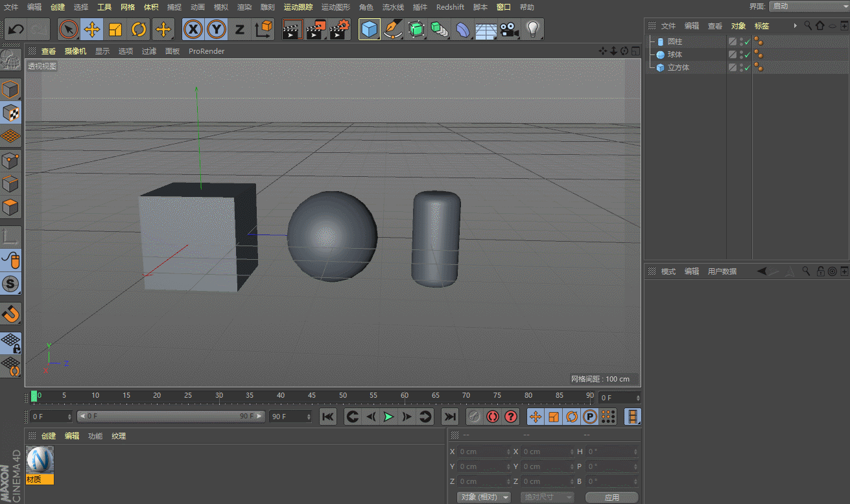Open the 对象 (相对) coordinate dropdown
The image size is (850, 504).
483,497
